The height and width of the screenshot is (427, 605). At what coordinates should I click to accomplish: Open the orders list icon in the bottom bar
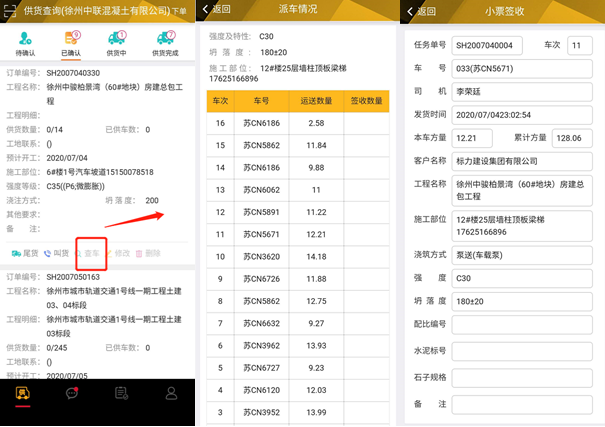(x=121, y=393)
